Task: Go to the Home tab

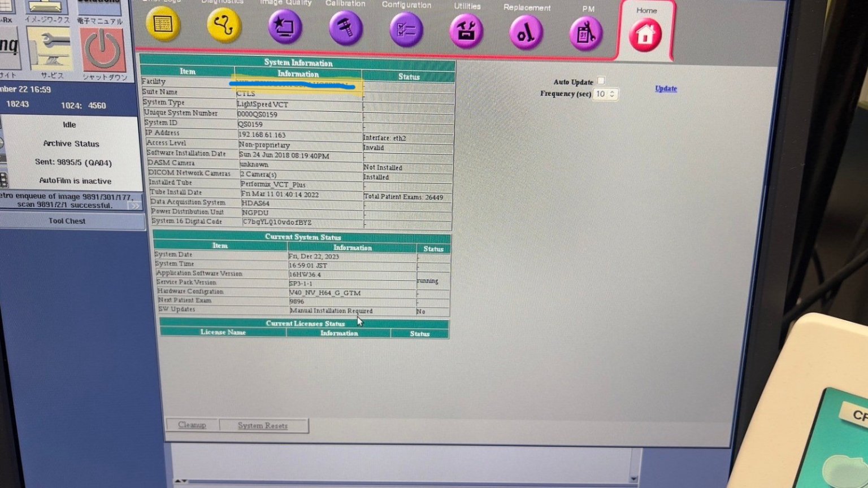Action: (x=645, y=35)
